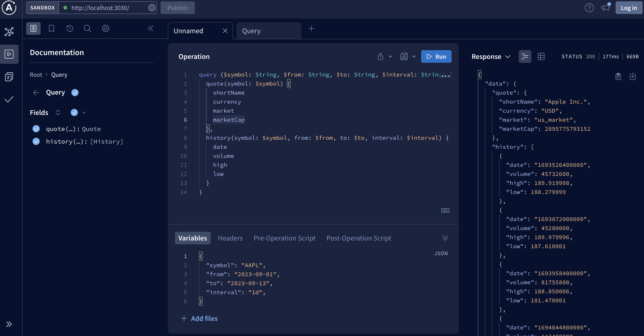Expand Fields selection options chevron
This screenshot has height=336, width=644.
pyautogui.click(x=84, y=112)
